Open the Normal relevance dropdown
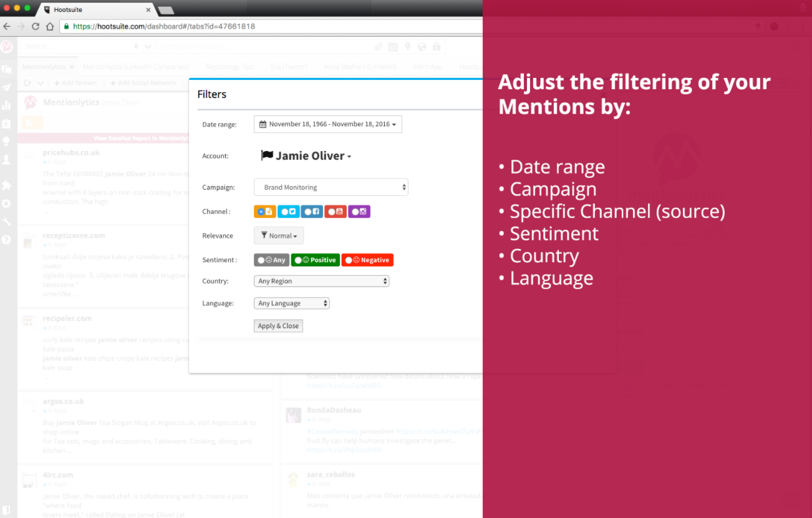 (279, 236)
